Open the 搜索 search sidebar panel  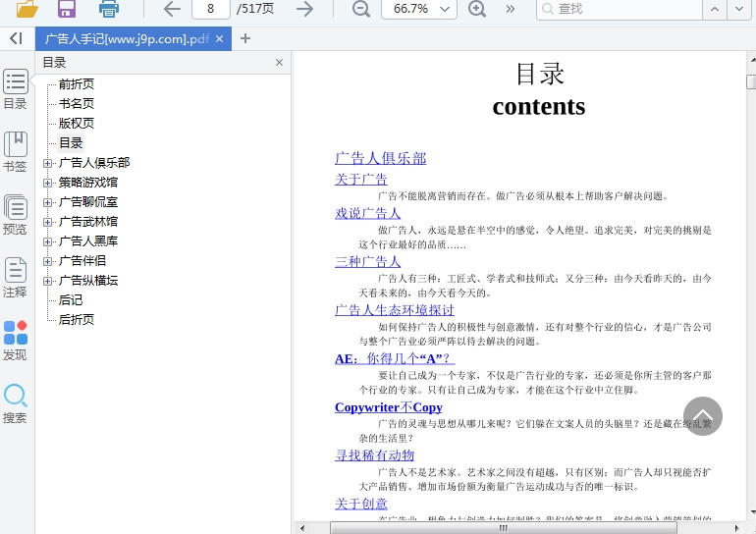15,403
